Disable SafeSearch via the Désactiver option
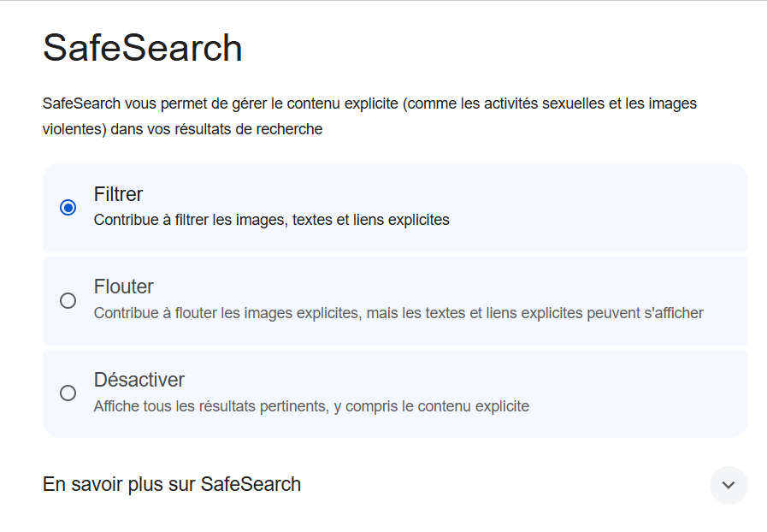The height and width of the screenshot is (532, 767). pyautogui.click(x=68, y=393)
